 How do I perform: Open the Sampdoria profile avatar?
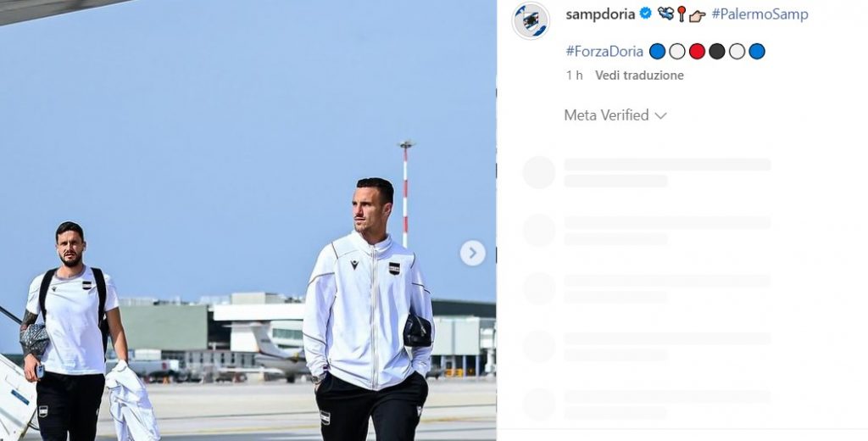[531, 21]
